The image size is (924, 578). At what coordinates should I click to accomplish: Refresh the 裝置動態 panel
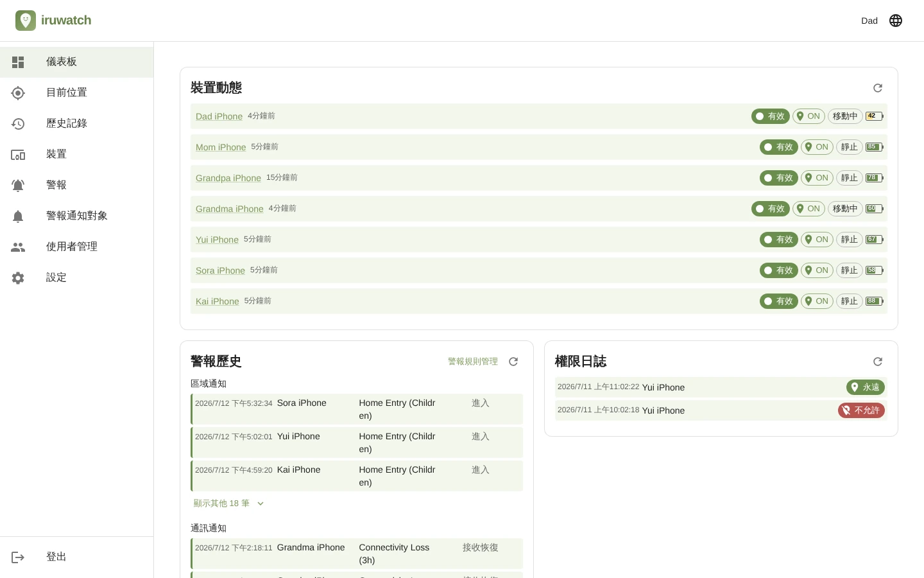click(878, 88)
